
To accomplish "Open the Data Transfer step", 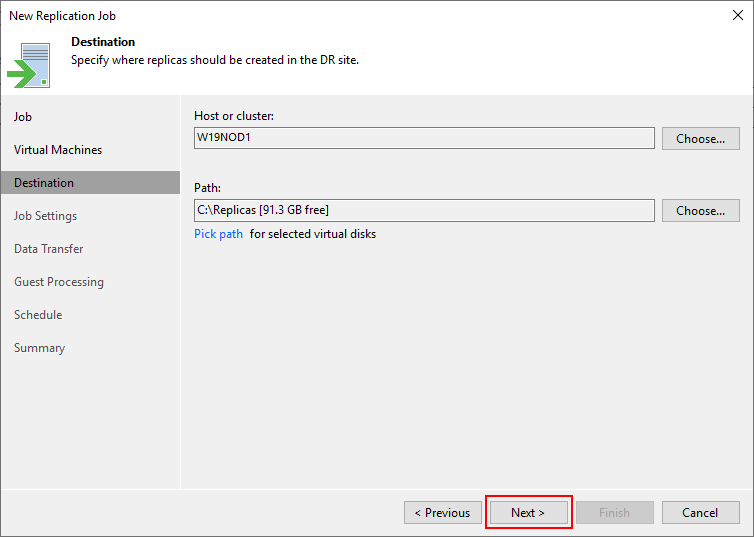I will coord(49,249).
